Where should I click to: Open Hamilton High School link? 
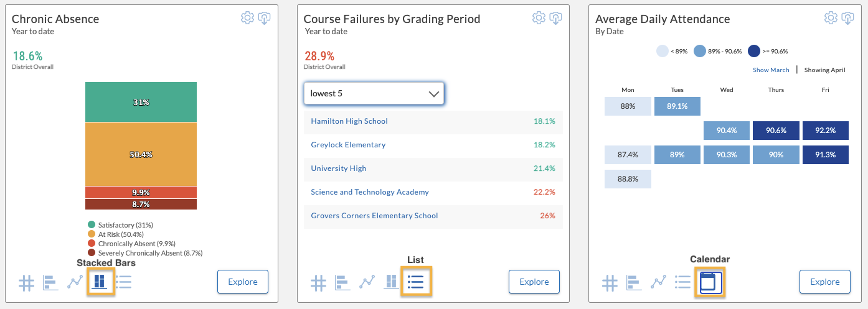click(349, 121)
